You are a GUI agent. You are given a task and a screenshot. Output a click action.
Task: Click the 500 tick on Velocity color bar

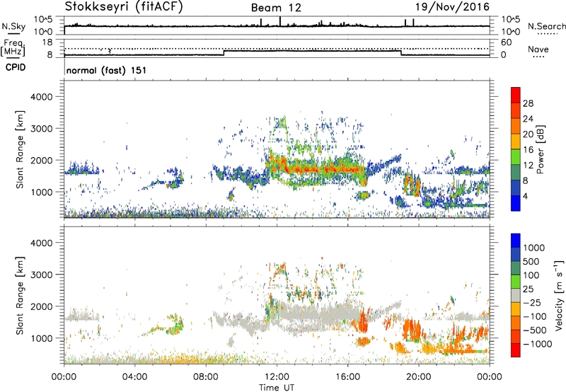533,261
